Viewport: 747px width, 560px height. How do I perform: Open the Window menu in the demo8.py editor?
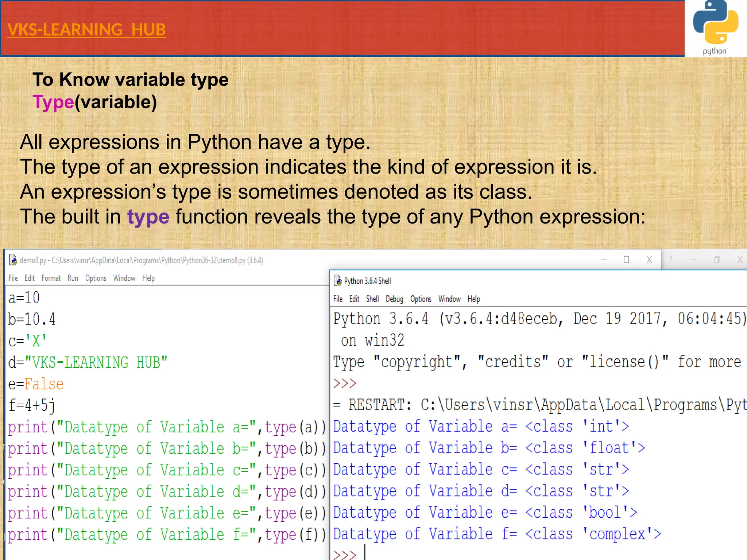click(124, 278)
